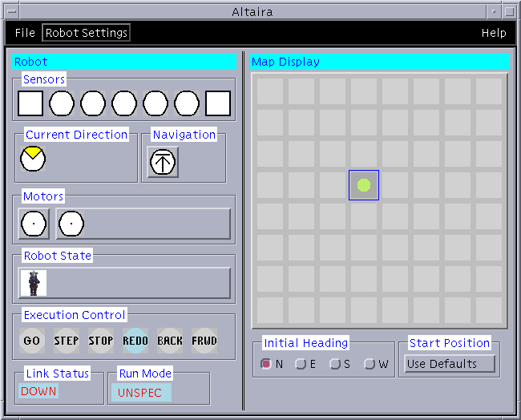Click the left motor indicator
Screen dimensions: 521x420
(x=34, y=224)
